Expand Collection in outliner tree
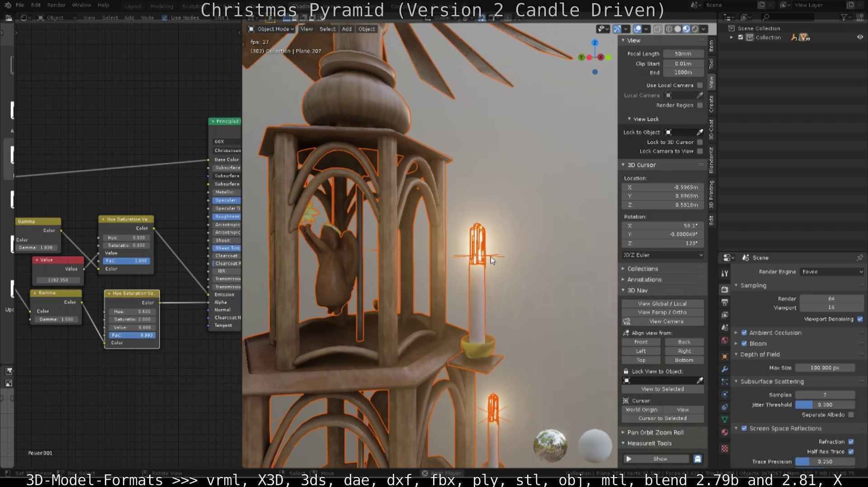 point(731,37)
